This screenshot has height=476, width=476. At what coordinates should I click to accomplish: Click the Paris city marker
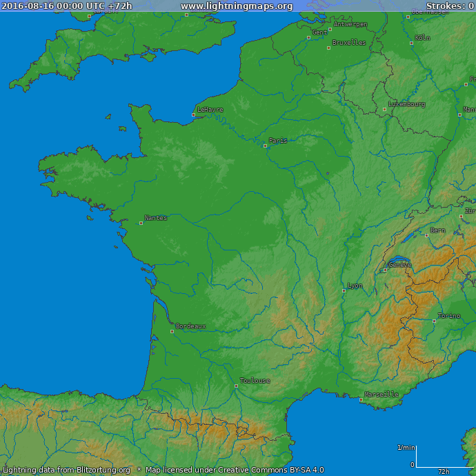[265, 146]
